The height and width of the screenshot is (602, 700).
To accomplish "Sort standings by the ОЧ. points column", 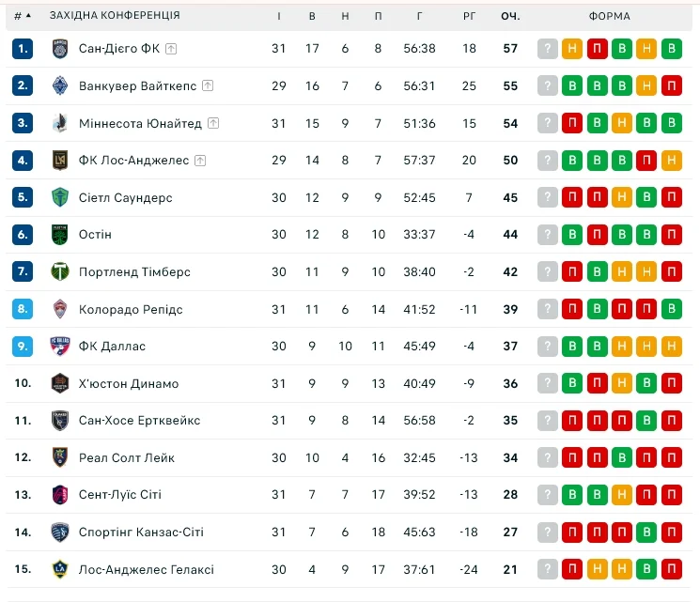I will pos(510,16).
